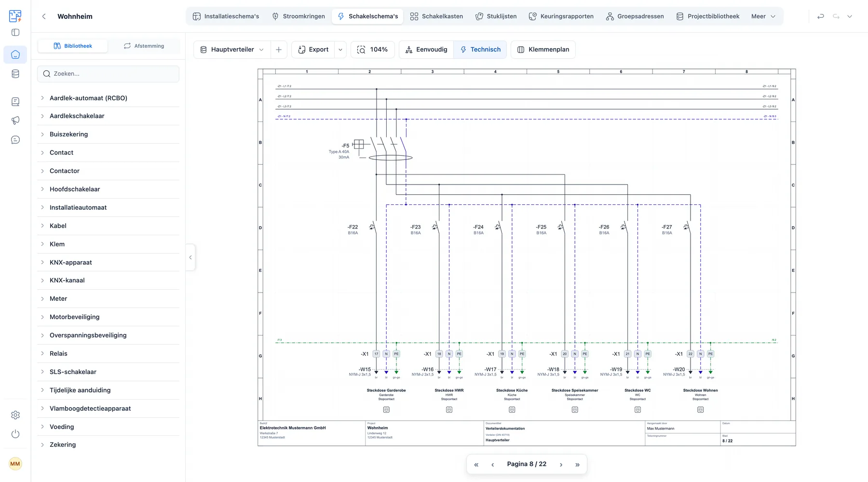
Task: Click the power logout icon
Action: click(x=15, y=434)
